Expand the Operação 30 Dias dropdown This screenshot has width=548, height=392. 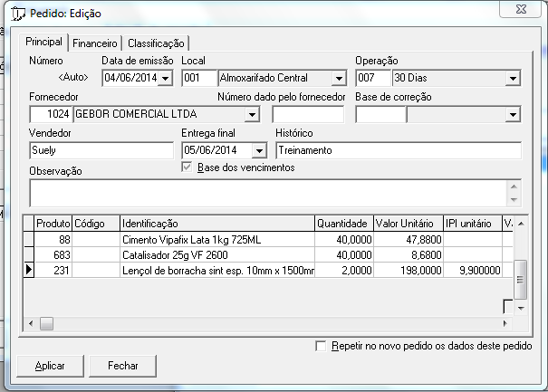513,79
